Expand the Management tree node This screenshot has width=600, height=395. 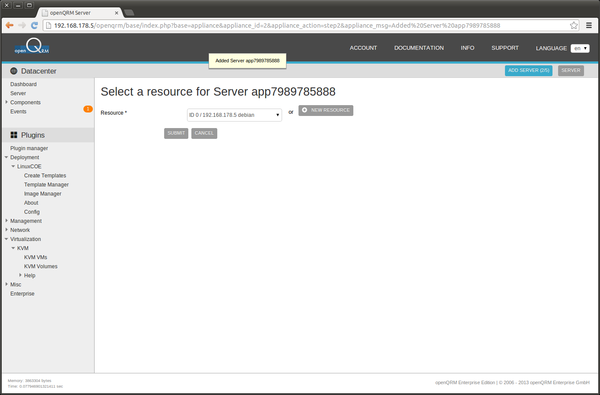[7, 221]
